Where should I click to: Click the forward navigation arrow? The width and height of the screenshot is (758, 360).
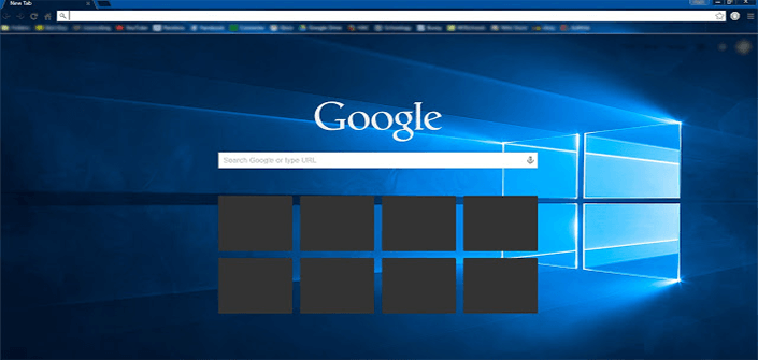20,16
